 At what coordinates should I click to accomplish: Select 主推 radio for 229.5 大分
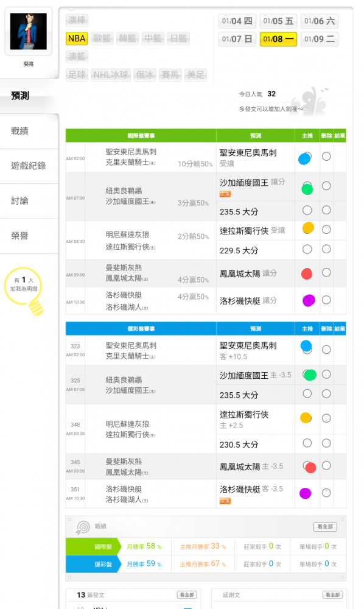click(x=307, y=249)
